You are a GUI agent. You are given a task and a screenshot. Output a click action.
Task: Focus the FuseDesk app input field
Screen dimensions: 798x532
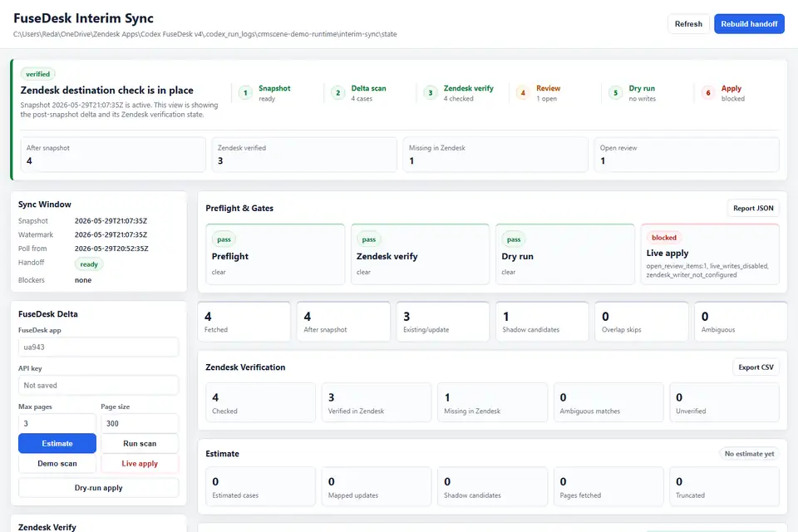point(98,347)
